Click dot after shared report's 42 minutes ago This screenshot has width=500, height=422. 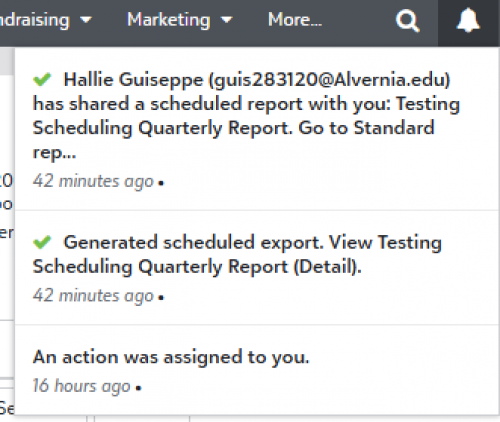click(x=161, y=183)
